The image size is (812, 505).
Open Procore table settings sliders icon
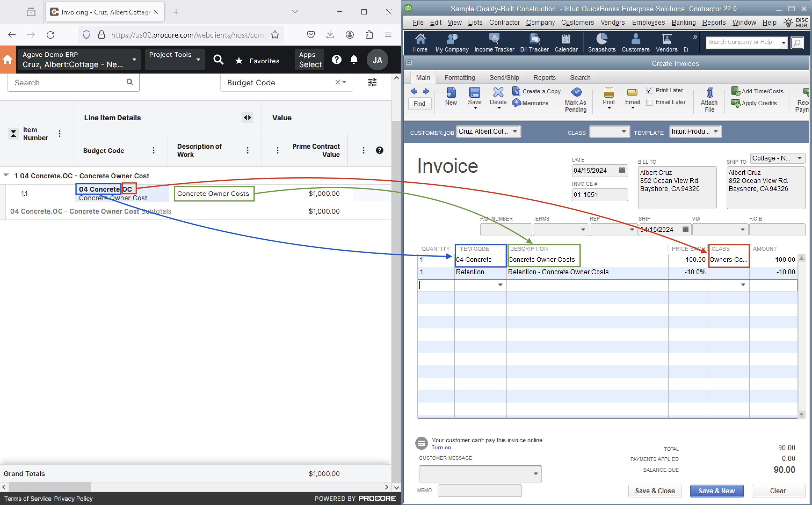click(x=372, y=82)
